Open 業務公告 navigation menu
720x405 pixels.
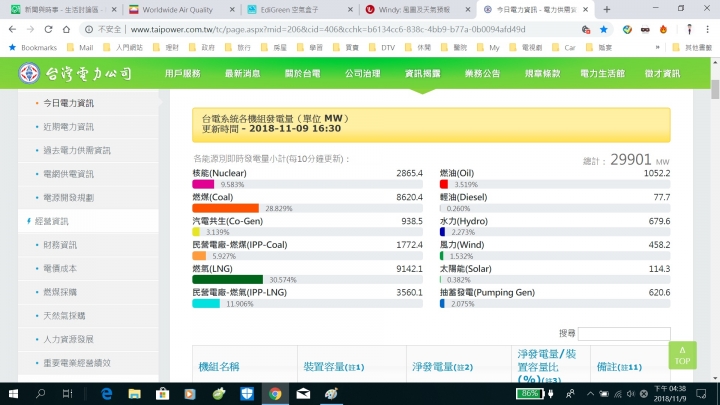[x=483, y=73]
